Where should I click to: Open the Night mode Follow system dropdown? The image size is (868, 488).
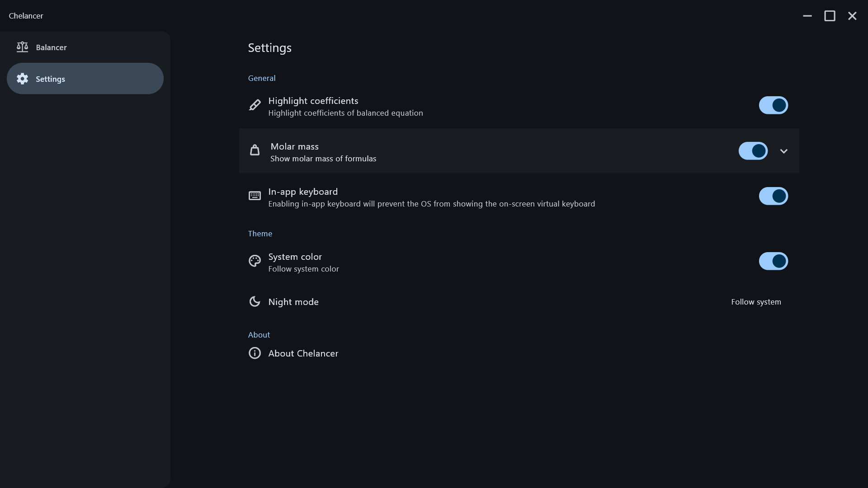point(756,302)
